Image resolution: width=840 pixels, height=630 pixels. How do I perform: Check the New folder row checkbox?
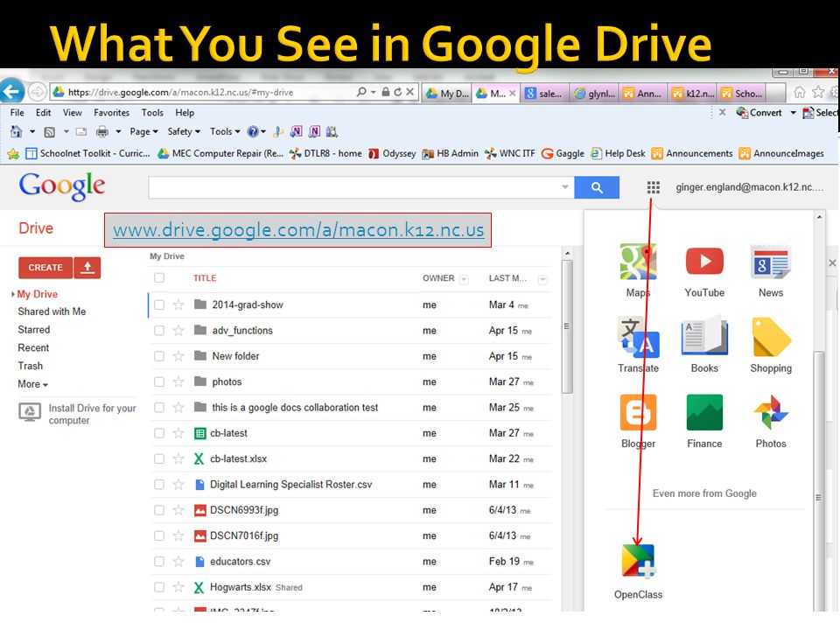[159, 356]
